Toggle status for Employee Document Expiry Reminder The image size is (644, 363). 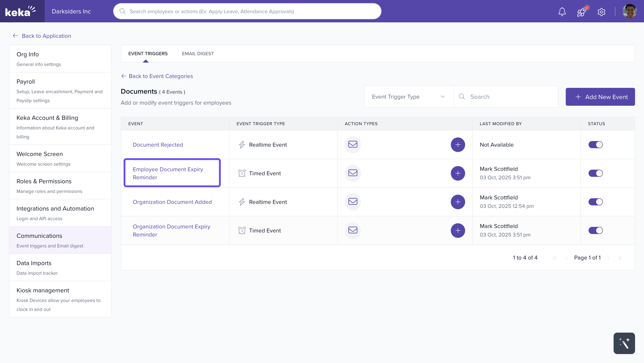pos(595,173)
